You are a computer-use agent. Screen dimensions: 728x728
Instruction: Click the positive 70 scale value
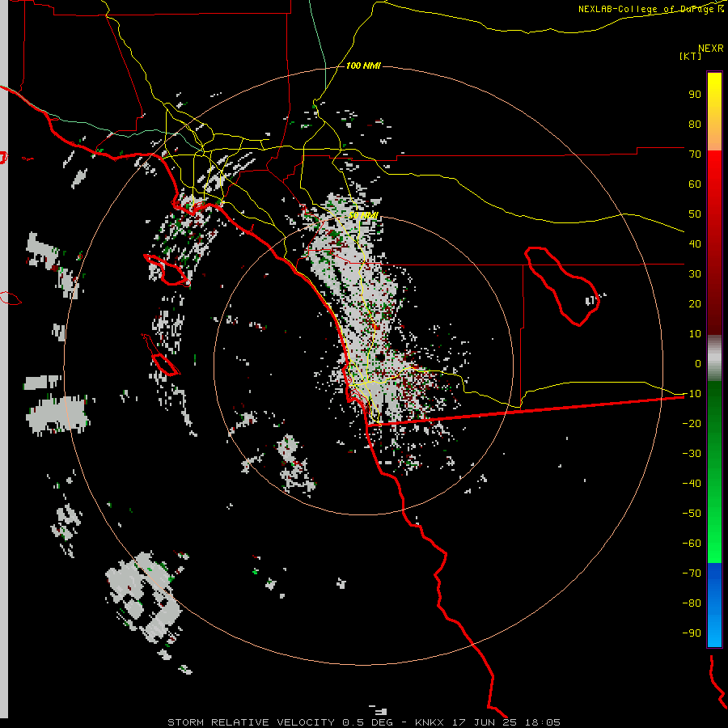[695, 154]
